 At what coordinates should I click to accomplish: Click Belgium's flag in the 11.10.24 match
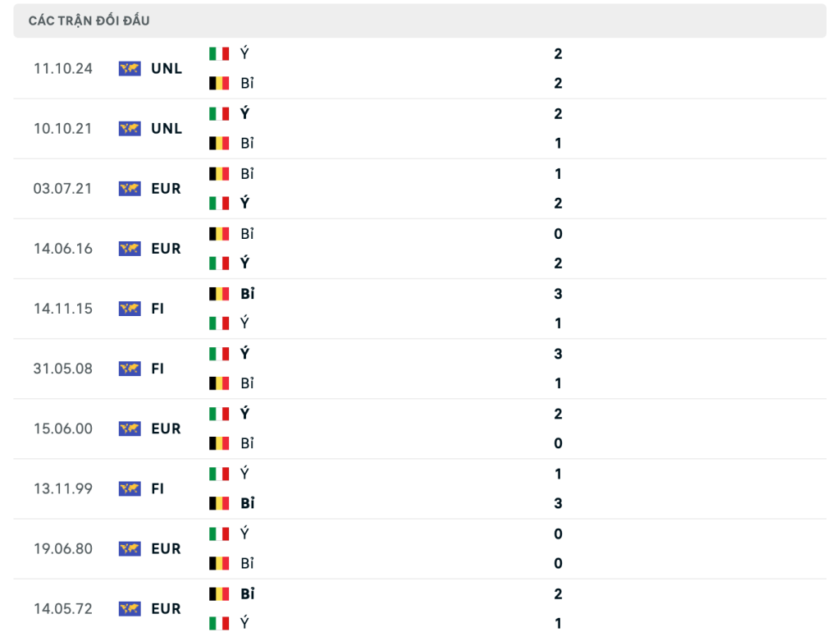tap(219, 83)
